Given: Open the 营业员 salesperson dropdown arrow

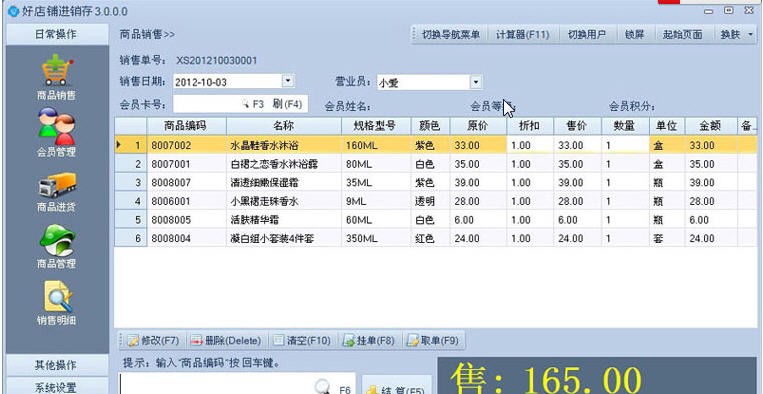Looking at the screenshot, I should (x=476, y=82).
